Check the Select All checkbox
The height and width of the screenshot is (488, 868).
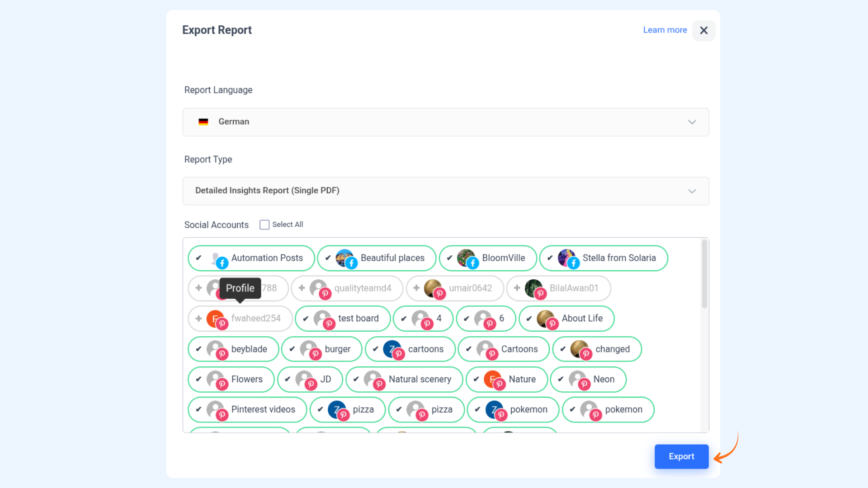(264, 225)
